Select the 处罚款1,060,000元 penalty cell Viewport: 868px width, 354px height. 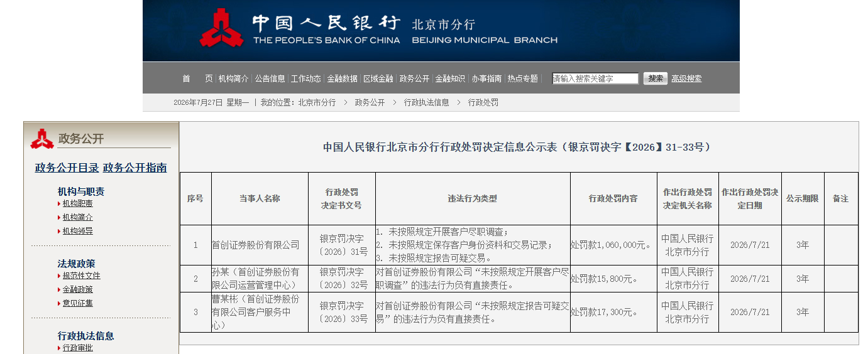(613, 245)
